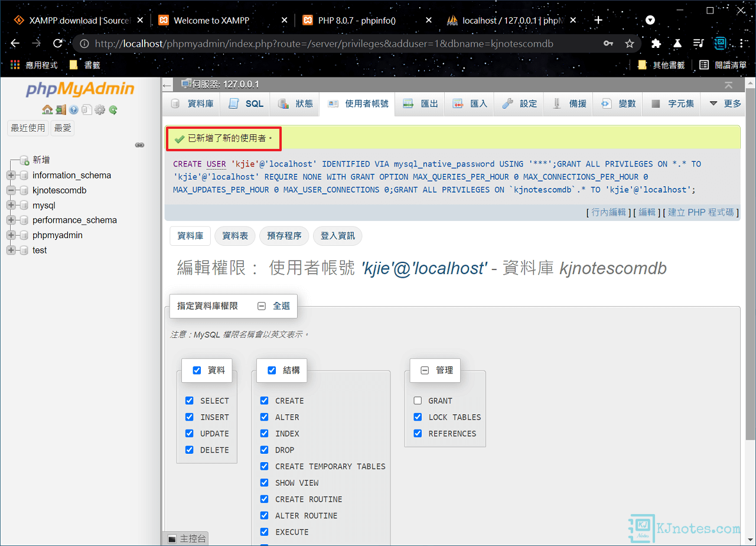Viewport: 756px width, 546px height.
Task: Switch to 登入資訊 sub-tab
Action: [x=338, y=236]
